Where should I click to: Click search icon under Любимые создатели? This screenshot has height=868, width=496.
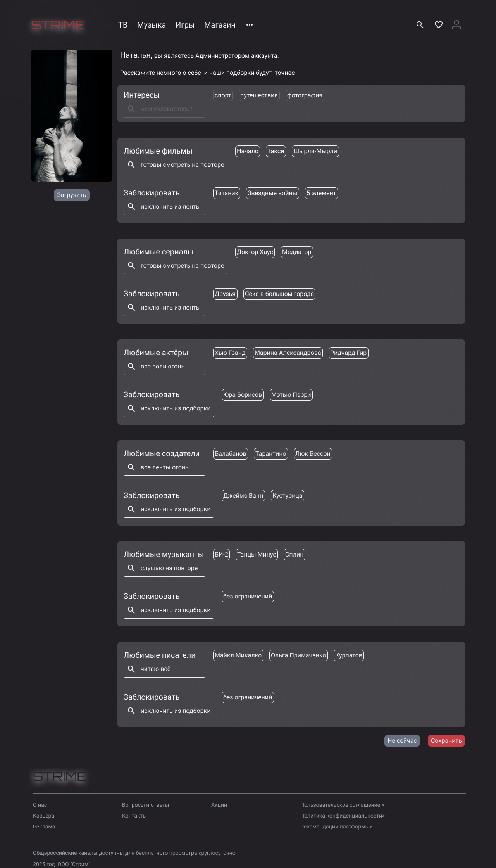pos(131,467)
